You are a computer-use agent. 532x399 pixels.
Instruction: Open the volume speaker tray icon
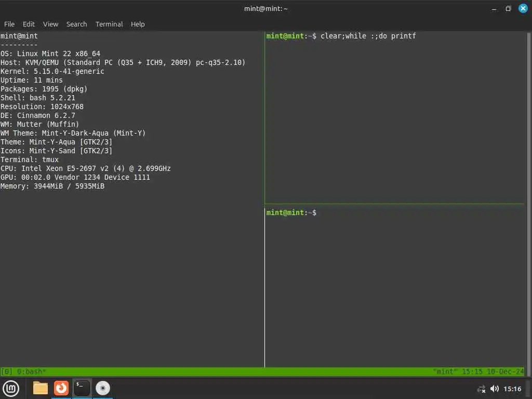(495, 389)
